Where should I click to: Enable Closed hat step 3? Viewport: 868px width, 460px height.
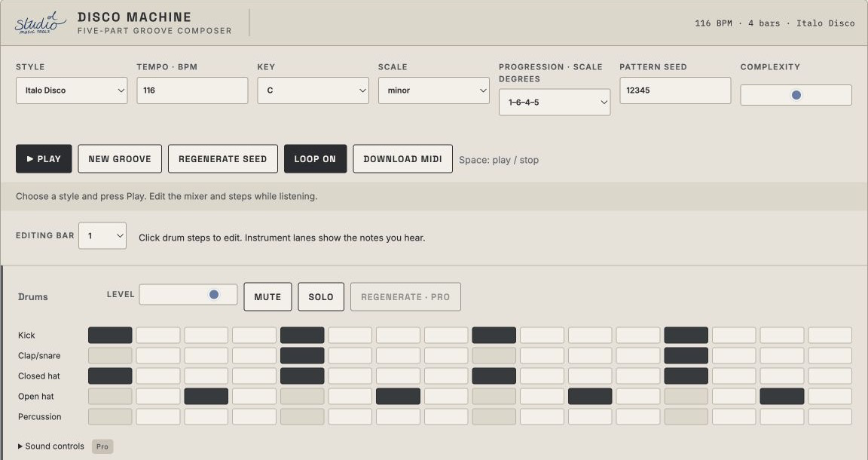pos(206,376)
